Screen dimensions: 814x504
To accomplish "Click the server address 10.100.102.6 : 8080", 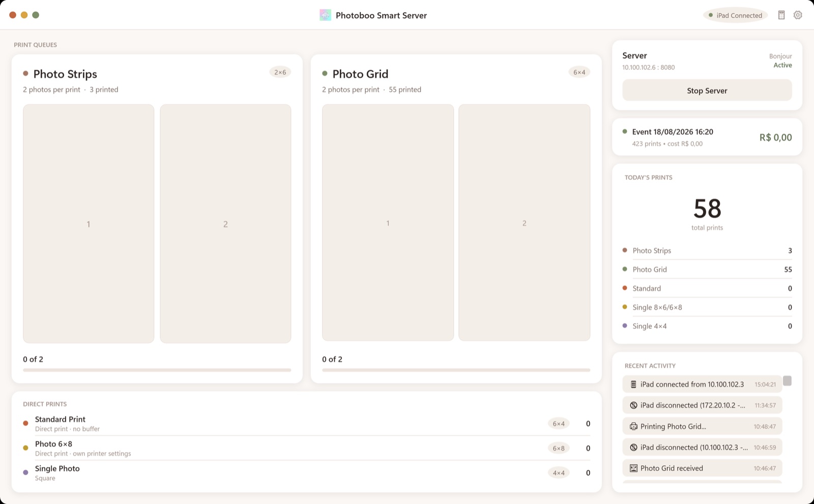I will tap(649, 67).
